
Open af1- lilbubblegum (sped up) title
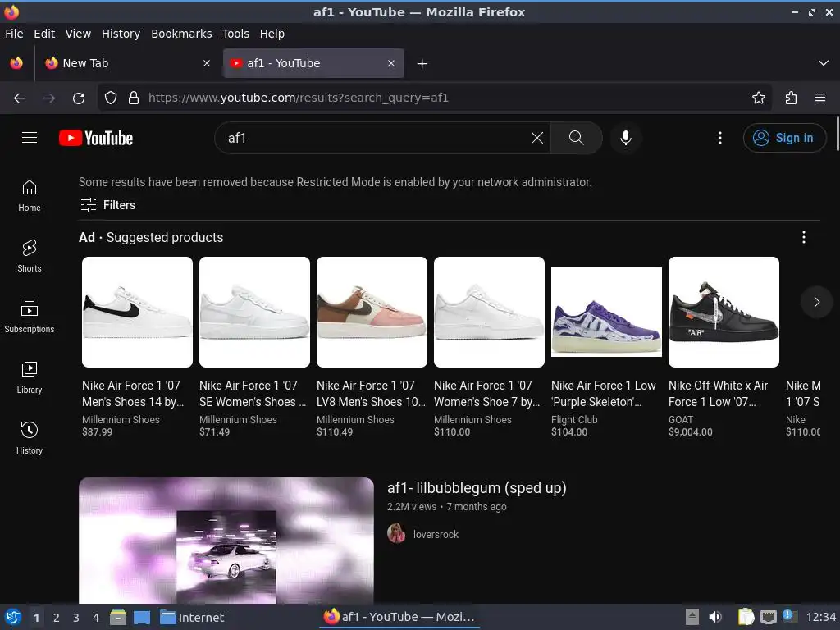pyautogui.click(x=477, y=488)
